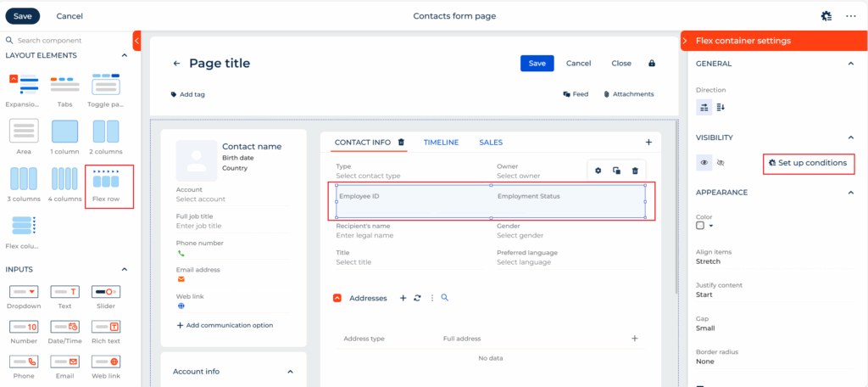
Task: Select the horizontal row direction option
Action: tap(704, 107)
